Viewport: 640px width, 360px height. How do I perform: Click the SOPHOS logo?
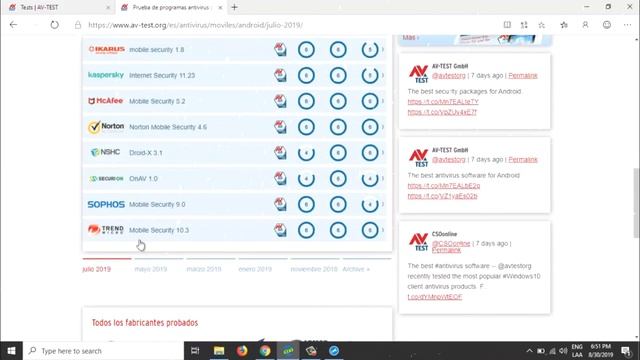(x=106, y=204)
